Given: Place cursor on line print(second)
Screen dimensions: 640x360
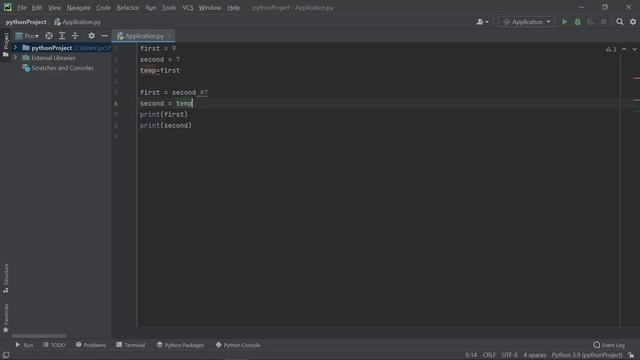Looking at the screenshot, I should click(x=166, y=126).
